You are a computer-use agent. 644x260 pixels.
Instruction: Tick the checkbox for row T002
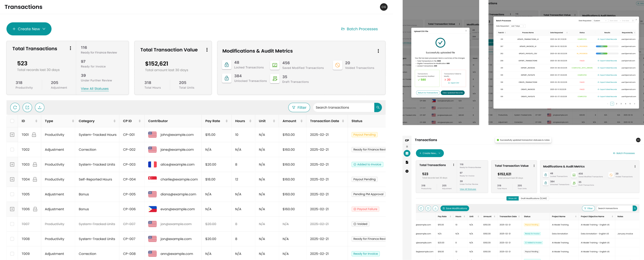12,149
